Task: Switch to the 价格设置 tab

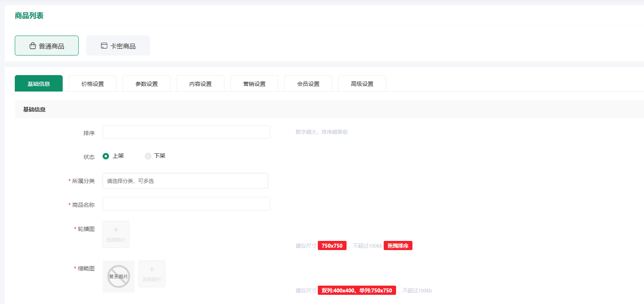Action: (x=93, y=84)
